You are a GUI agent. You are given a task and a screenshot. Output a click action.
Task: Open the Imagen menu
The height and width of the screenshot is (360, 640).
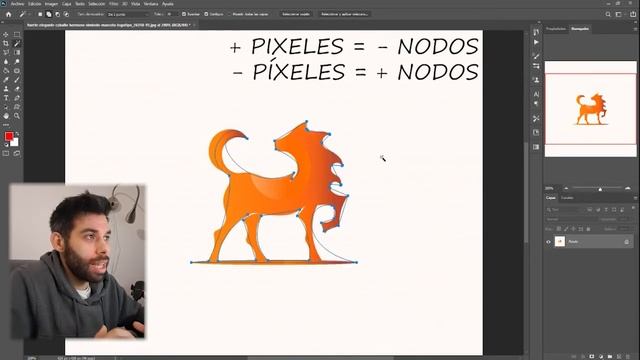pyautogui.click(x=51, y=4)
